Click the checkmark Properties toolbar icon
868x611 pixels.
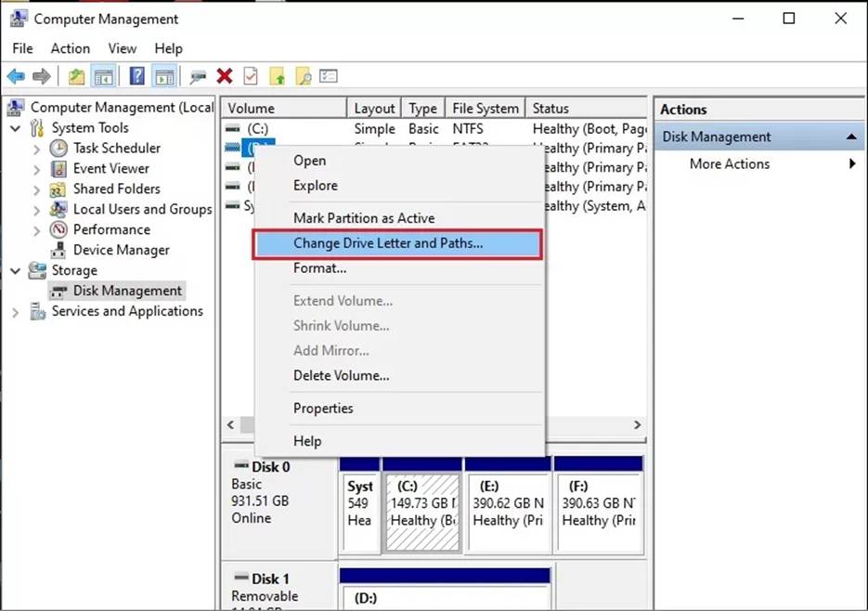tap(251, 76)
